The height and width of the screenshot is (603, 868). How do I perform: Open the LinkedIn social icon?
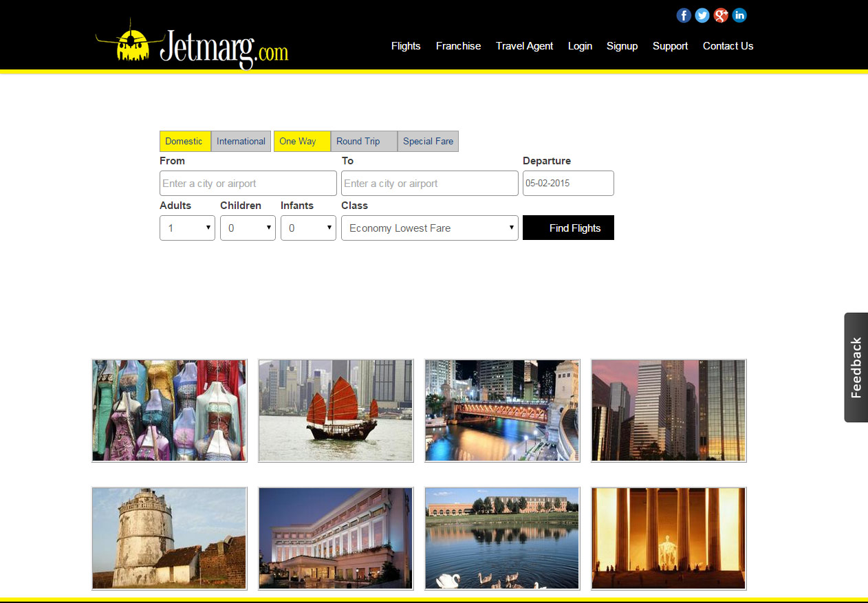(x=739, y=15)
